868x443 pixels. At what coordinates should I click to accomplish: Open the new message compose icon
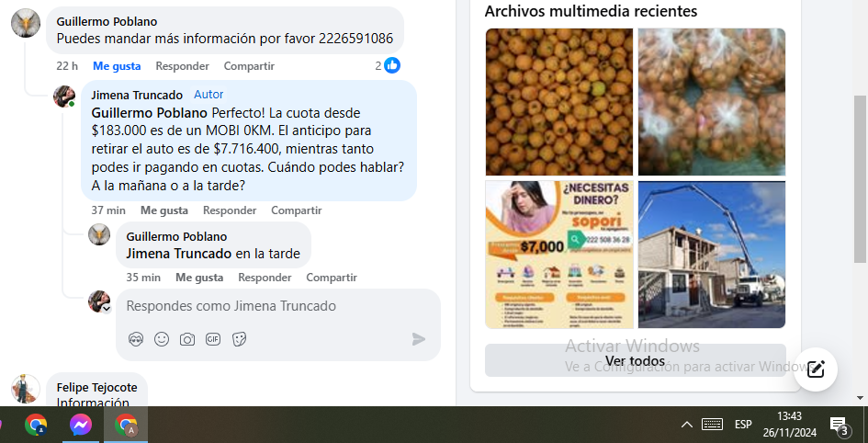click(x=816, y=369)
